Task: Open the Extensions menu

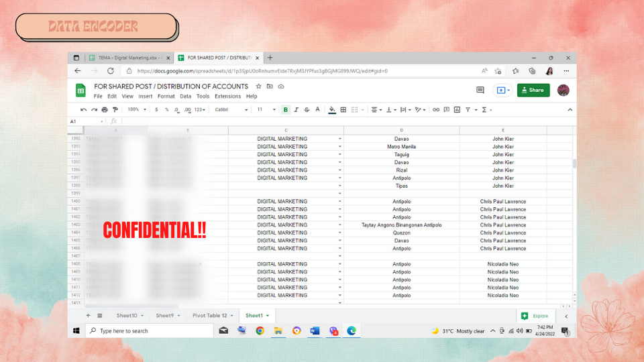Action: click(227, 96)
